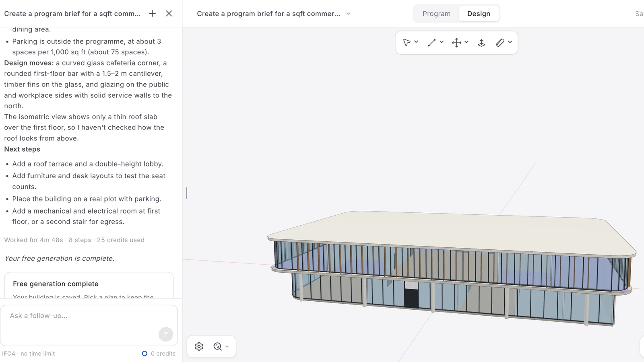Pick the push/pull extrude tool

pyautogui.click(x=481, y=43)
